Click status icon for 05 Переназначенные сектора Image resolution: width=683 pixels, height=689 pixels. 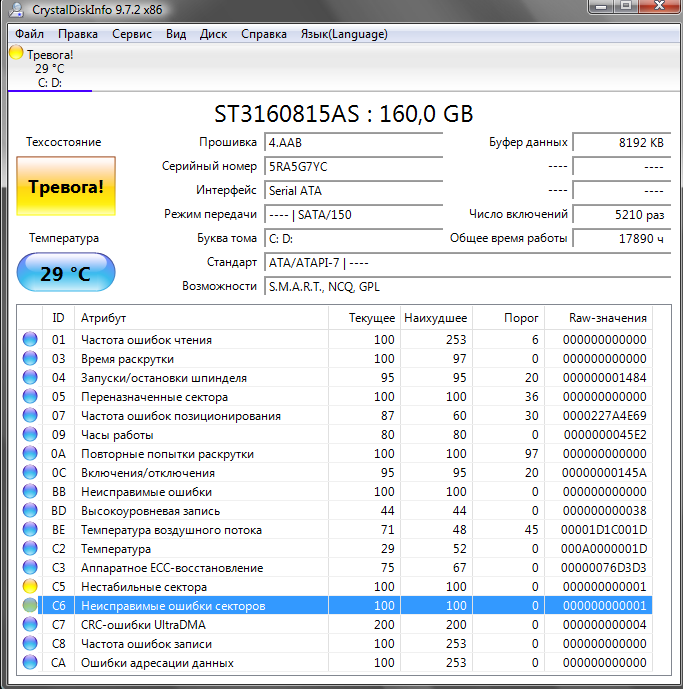click(30, 396)
